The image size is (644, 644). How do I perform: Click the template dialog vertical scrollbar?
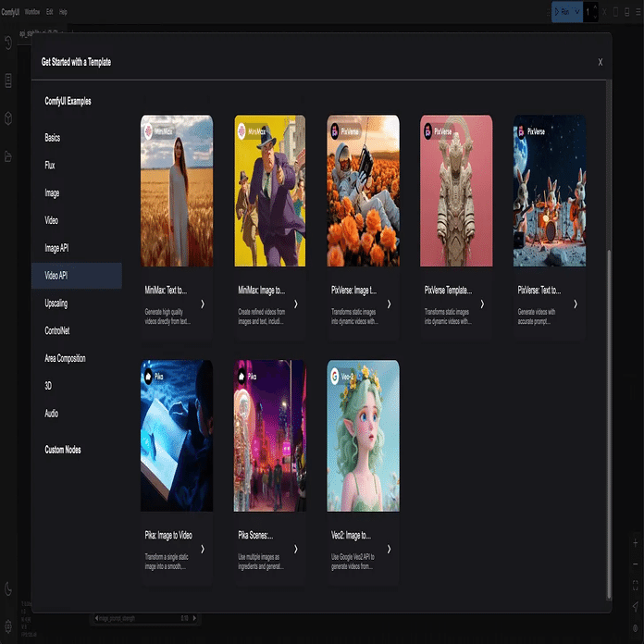[609, 424]
